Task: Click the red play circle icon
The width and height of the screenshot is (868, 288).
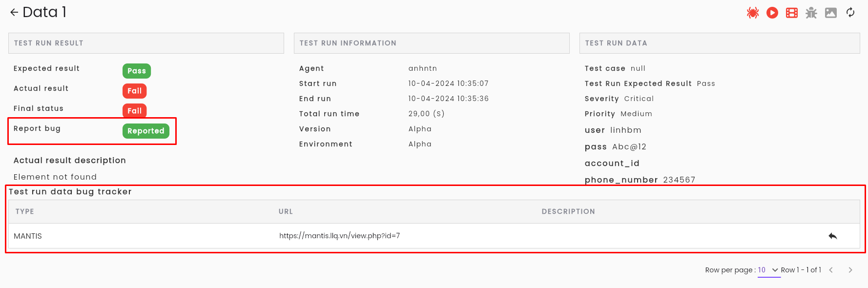Action: pos(772,13)
